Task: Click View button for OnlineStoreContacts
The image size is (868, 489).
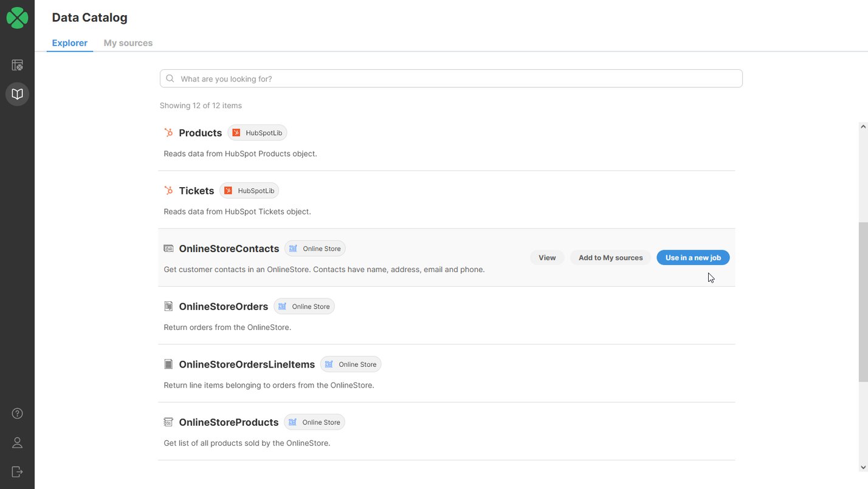Action: [x=547, y=258]
